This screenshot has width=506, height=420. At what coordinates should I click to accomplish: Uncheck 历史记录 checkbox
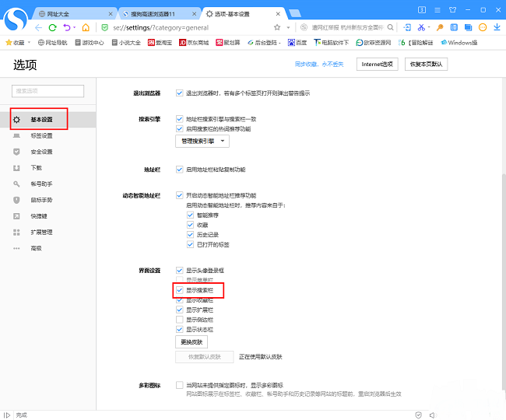point(190,234)
